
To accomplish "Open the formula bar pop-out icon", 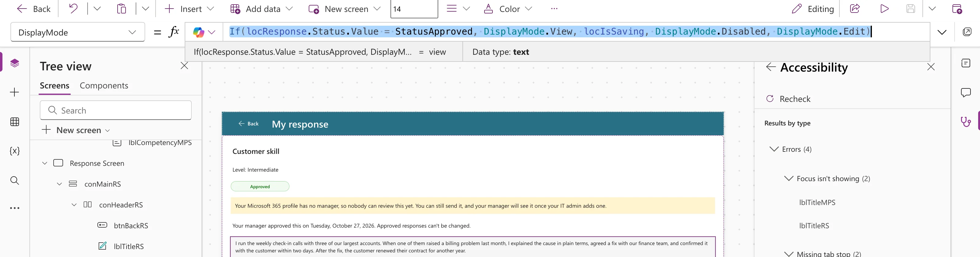I will pos(967,32).
